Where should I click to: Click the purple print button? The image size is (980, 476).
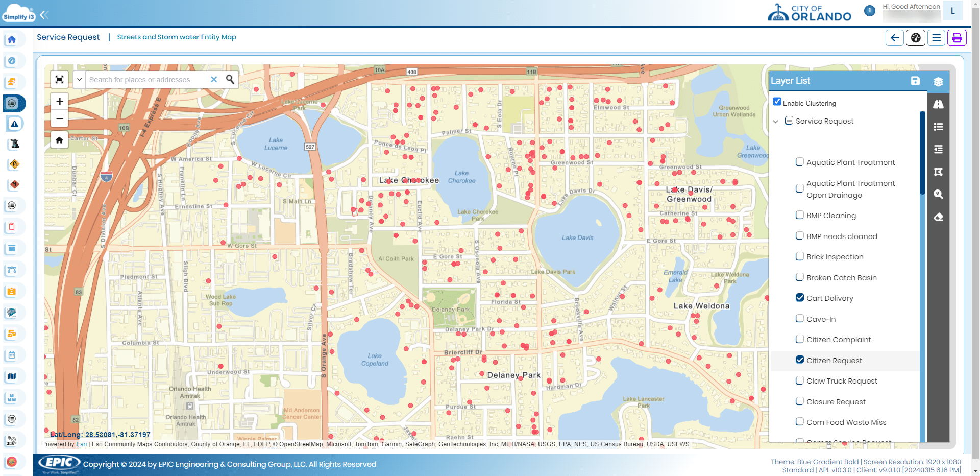(x=957, y=38)
